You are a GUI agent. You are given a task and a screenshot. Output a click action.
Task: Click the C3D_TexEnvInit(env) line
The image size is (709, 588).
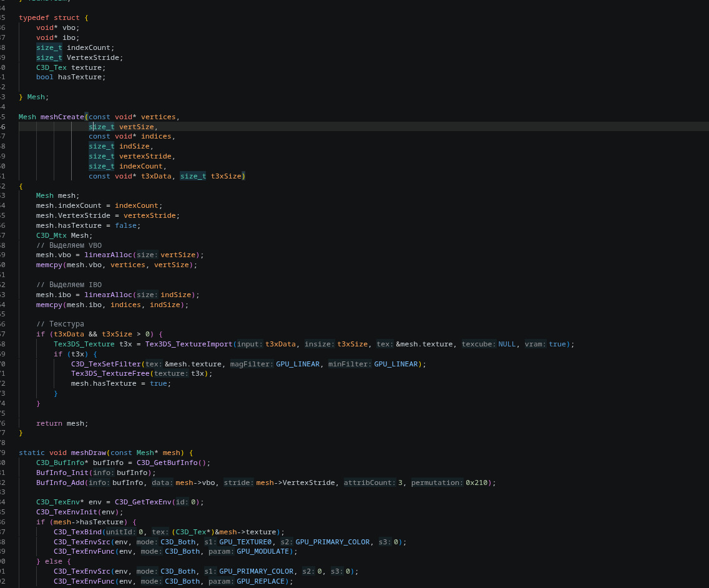[x=80, y=512]
